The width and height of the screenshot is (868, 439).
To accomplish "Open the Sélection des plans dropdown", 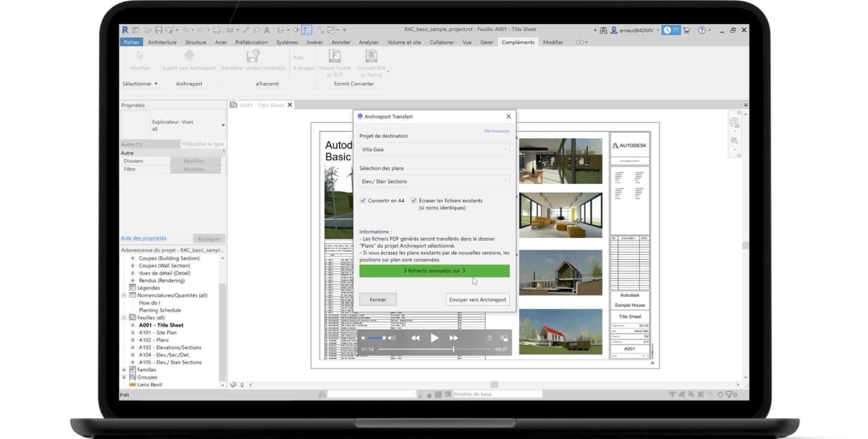I will click(434, 181).
